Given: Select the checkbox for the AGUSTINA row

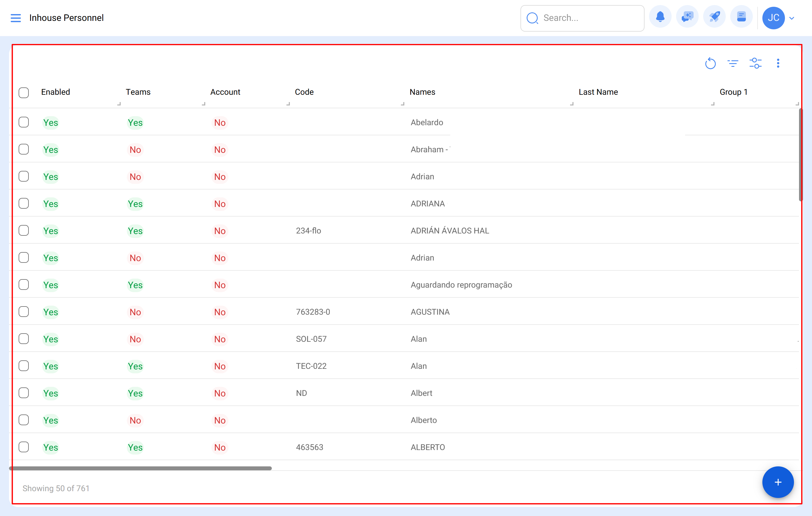Looking at the screenshot, I should click(x=24, y=312).
